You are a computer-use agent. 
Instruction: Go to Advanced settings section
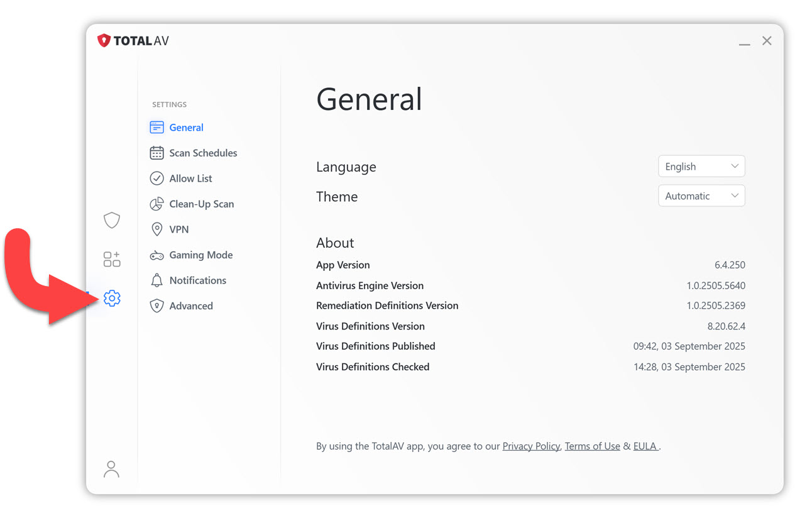pyautogui.click(x=190, y=306)
